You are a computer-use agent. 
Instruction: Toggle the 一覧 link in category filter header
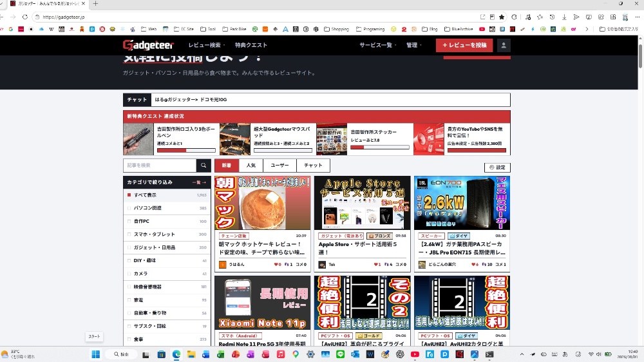pos(199,182)
